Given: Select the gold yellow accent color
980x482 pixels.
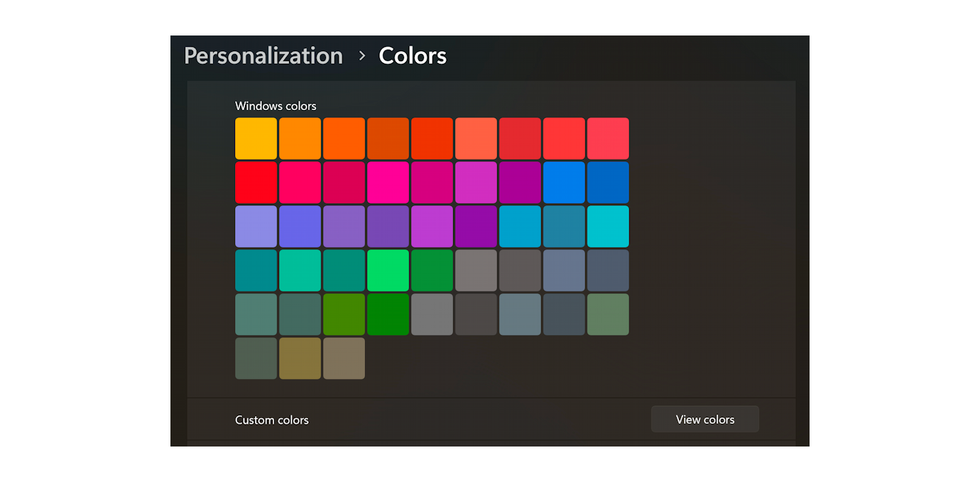Looking at the screenshot, I should click(x=256, y=138).
